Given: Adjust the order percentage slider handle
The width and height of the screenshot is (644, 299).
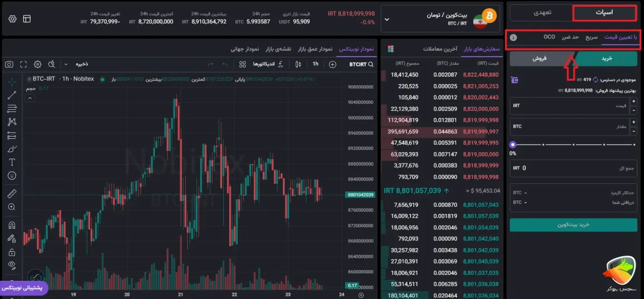Looking at the screenshot, I should pyautogui.click(x=513, y=145).
